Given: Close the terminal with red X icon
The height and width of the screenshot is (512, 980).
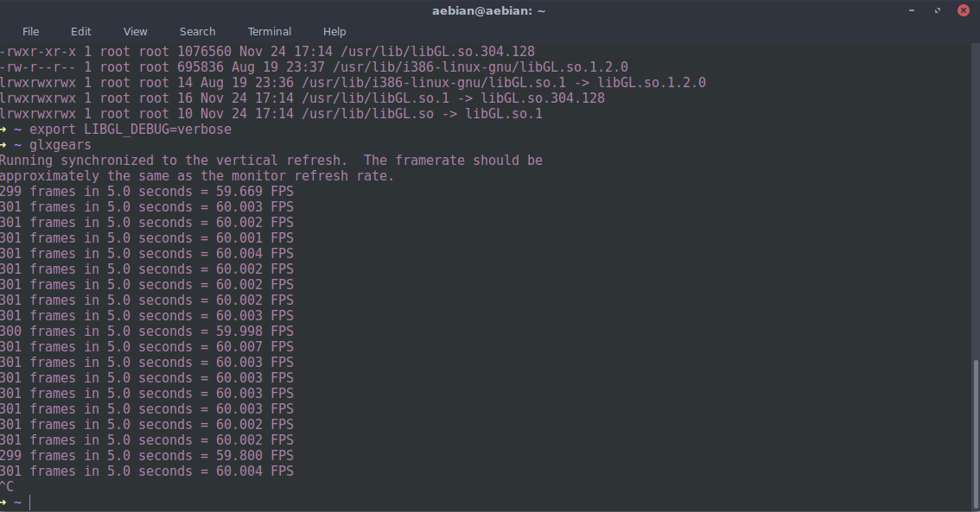Looking at the screenshot, I should point(963,10).
